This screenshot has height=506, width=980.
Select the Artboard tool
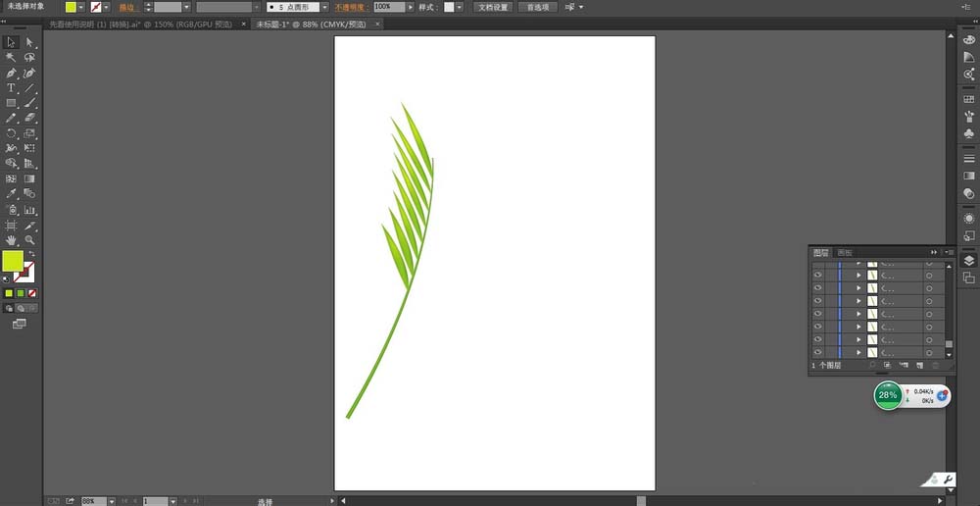point(11,226)
